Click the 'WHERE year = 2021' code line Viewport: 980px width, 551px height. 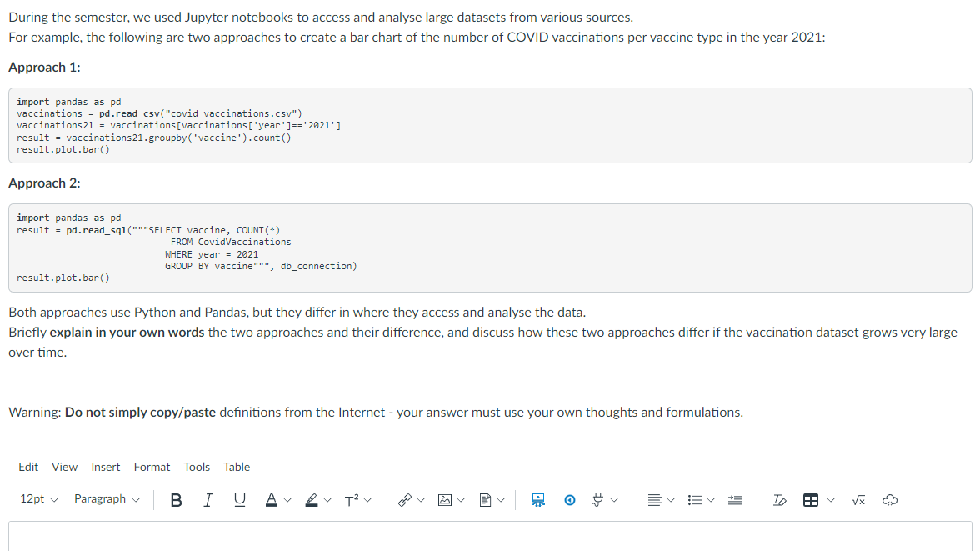click(x=212, y=254)
